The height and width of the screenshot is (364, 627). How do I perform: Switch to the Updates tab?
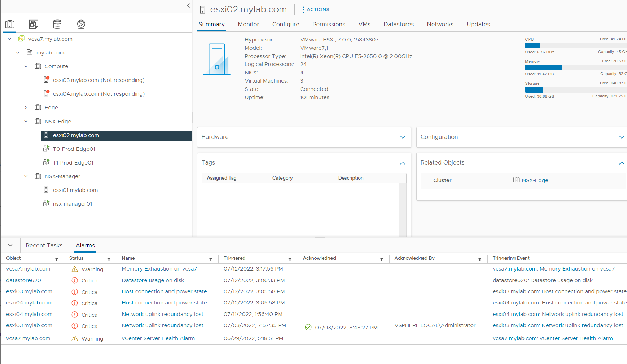[x=478, y=24]
